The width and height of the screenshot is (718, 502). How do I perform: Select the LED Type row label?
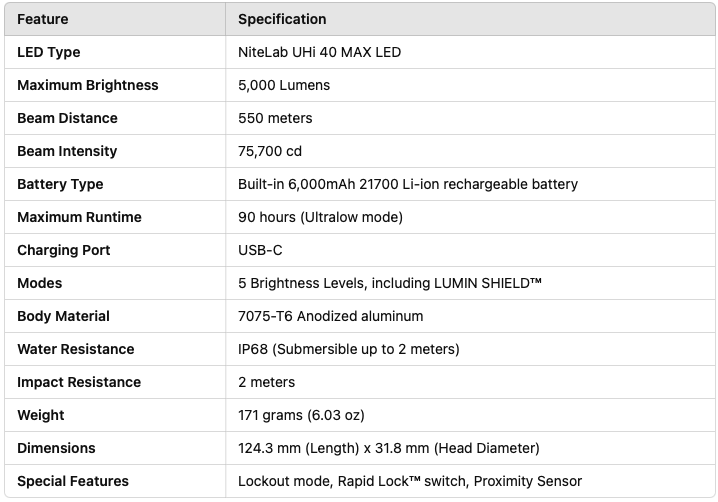click(x=49, y=52)
